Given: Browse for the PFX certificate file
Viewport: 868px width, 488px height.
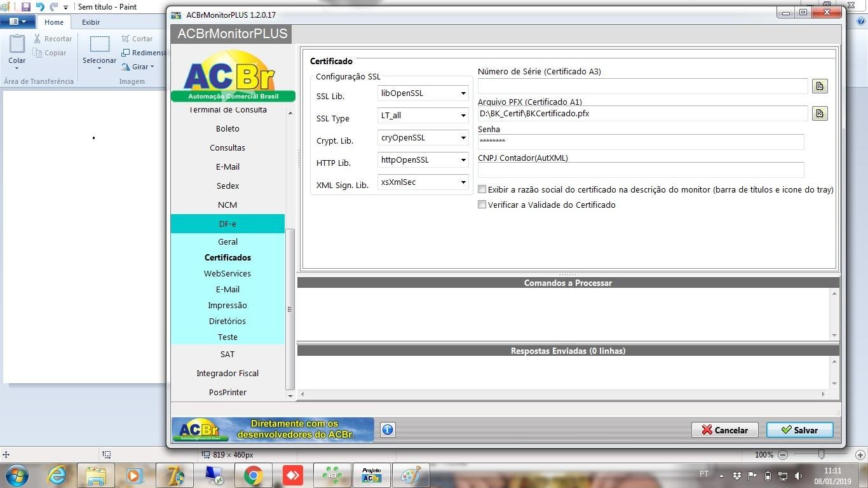Looking at the screenshot, I should tap(820, 113).
